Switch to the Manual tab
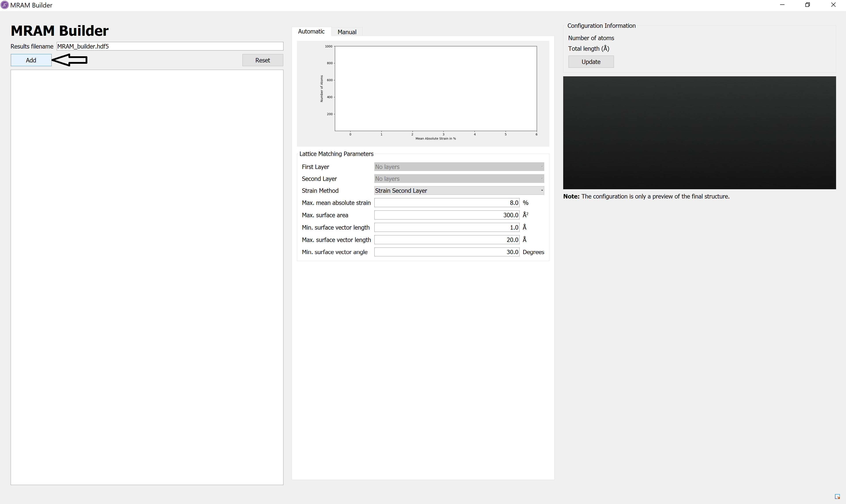Screen dimensions: 846x504 [x=347, y=32]
